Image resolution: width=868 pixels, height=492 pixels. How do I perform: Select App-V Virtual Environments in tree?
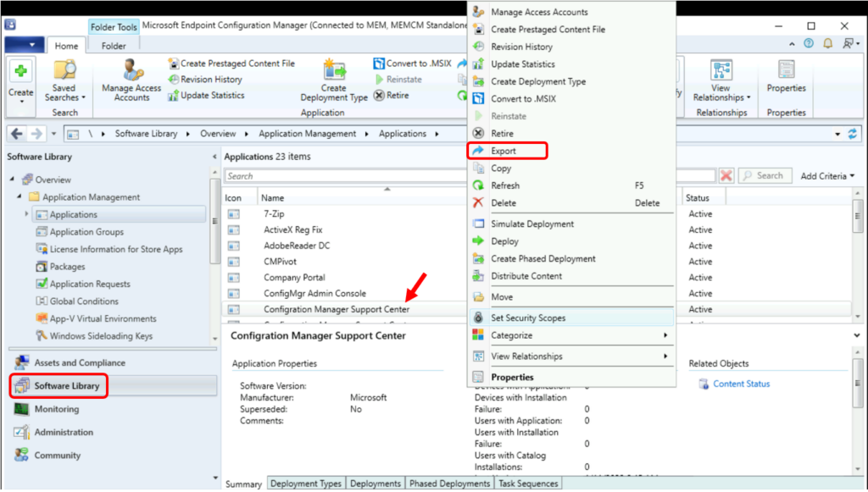(103, 319)
